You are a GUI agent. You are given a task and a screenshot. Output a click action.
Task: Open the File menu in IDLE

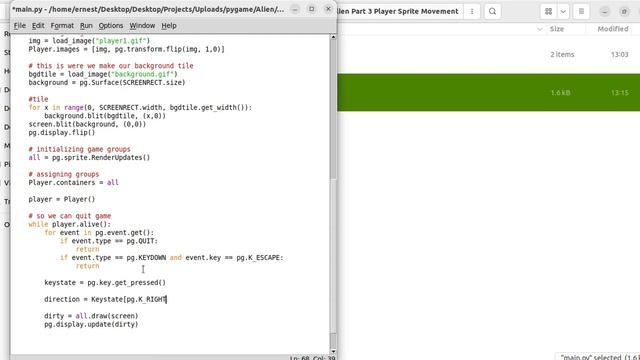click(x=20, y=26)
